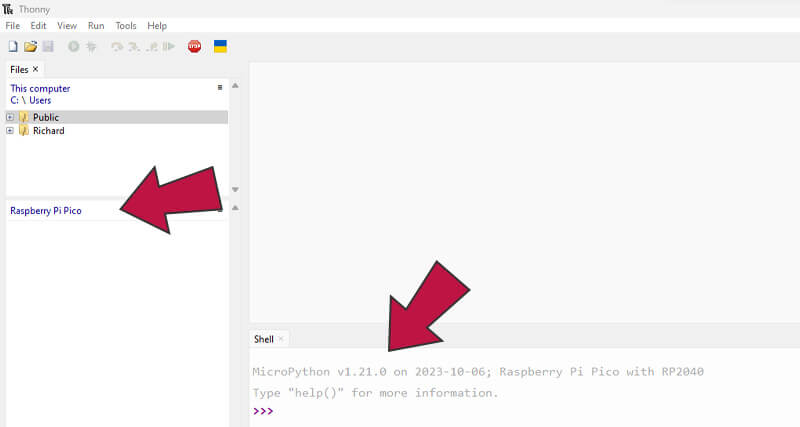Open the Tools menu
This screenshot has width=800, height=427.
tap(126, 26)
